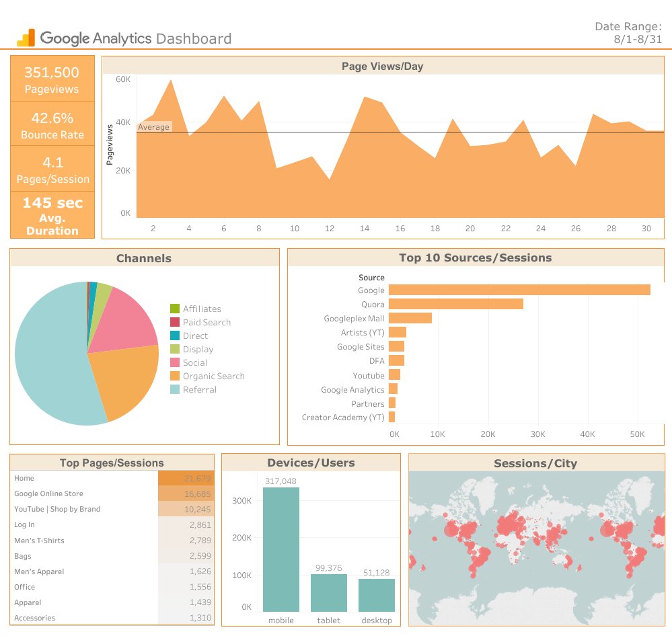
Task: Click the Organic Search legend color swatch
Action: click(175, 376)
